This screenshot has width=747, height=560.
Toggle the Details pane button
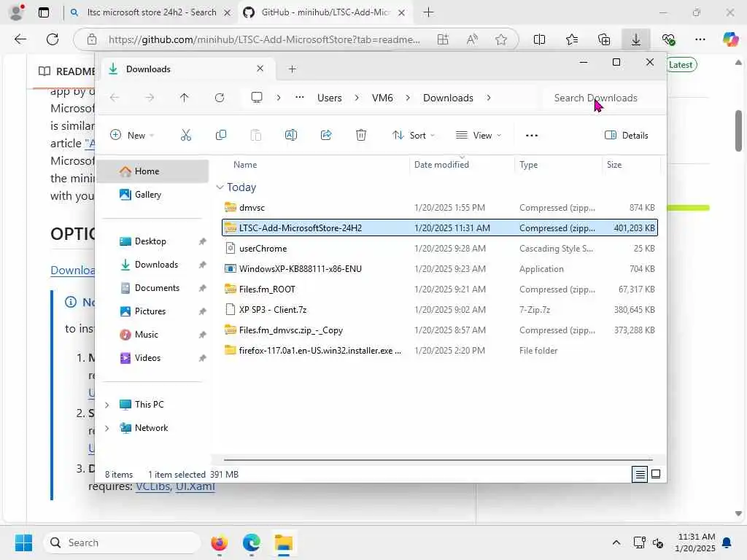tap(626, 135)
